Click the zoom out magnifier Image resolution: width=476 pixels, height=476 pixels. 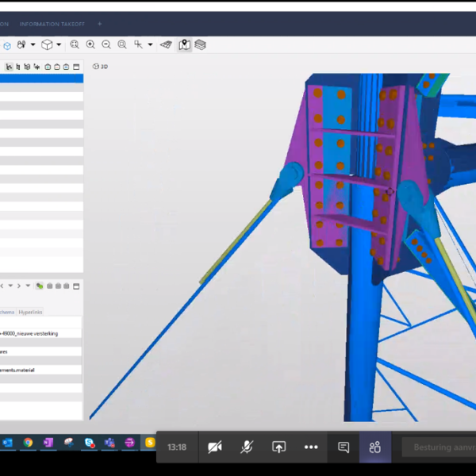(106, 44)
